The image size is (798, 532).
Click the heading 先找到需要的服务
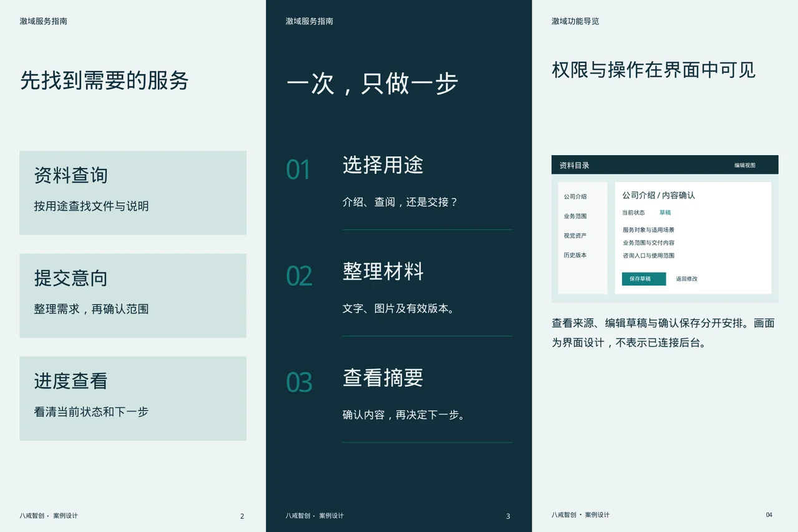[x=104, y=80]
